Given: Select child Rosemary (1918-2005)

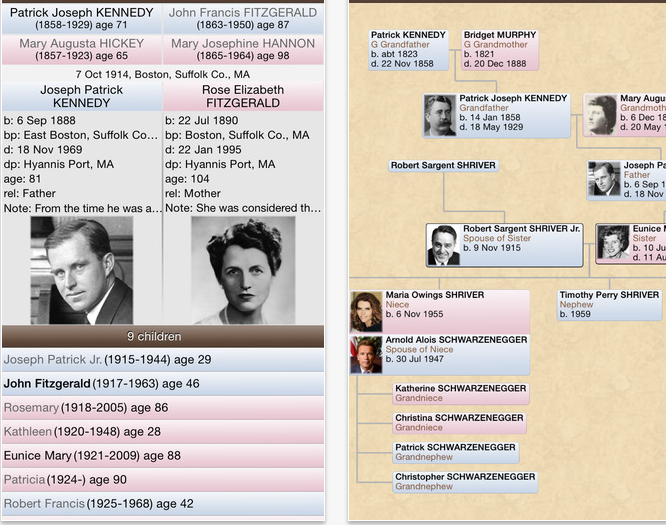Looking at the screenshot, I should [163, 408].
